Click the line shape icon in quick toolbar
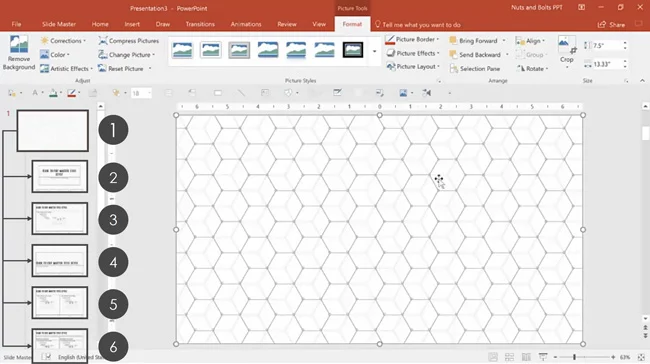Viewport: 650px width, 364px height. pyautogui.click(x=241, y=93)
